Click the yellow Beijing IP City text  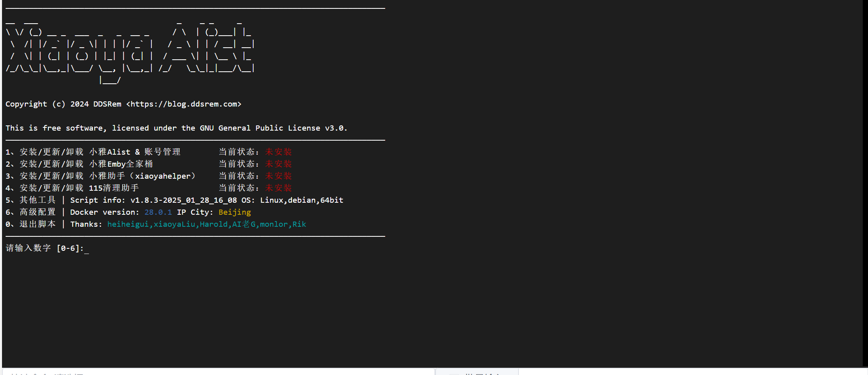(234, 212)
